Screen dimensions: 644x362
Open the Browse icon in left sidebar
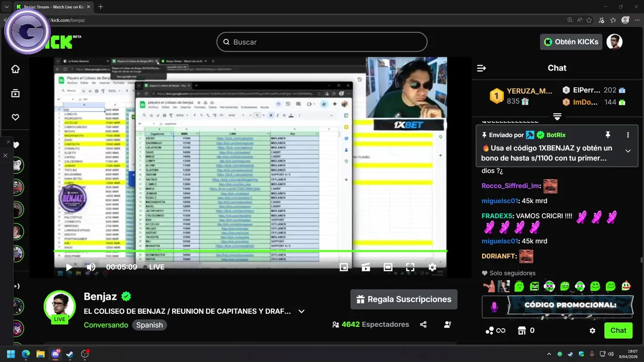(x=16, y=93)
